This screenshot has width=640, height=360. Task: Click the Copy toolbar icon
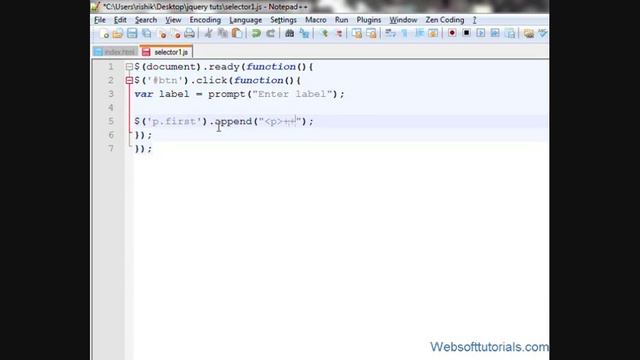click(x=222, y=33)
